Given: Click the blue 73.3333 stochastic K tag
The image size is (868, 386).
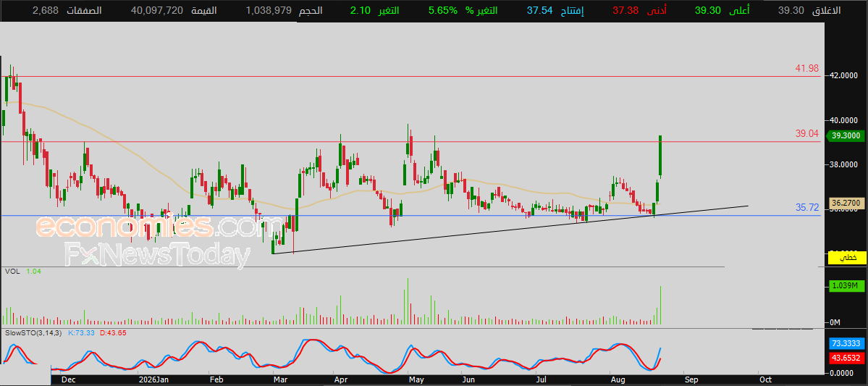Looking at the screenshot, I should (x=846, y=344).
